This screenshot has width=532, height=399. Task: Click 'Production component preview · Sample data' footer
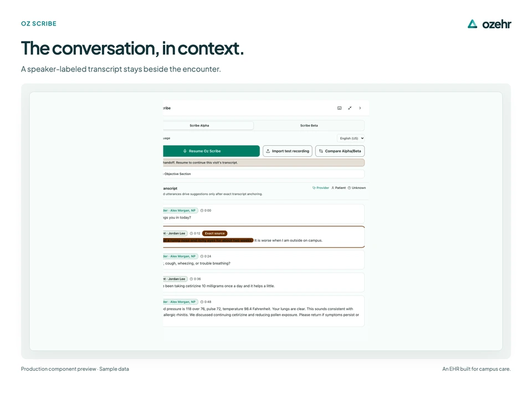75,369
